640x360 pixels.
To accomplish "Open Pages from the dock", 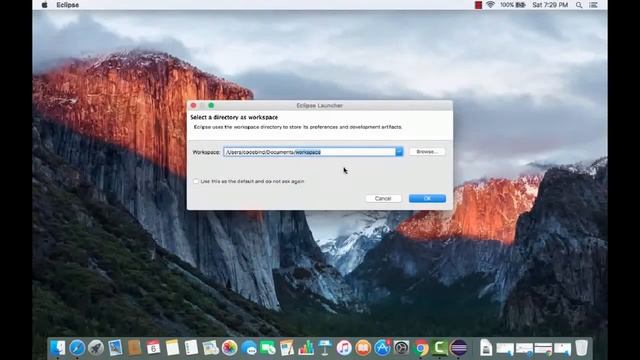I will (x=287, y=348).
